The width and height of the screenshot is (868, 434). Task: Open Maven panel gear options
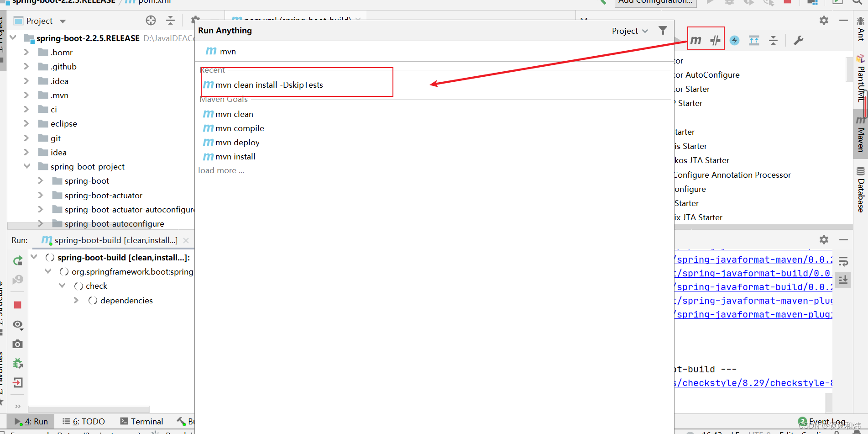824,21
